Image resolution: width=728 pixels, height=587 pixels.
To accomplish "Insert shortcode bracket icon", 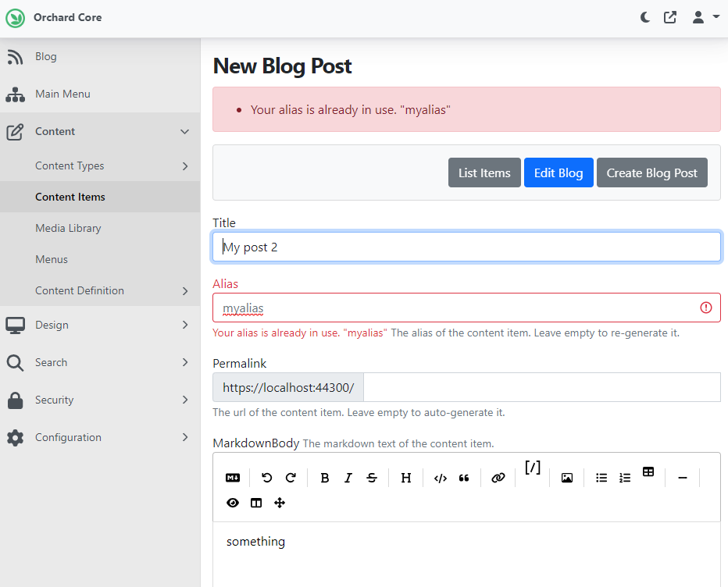I will pos(533,468).
